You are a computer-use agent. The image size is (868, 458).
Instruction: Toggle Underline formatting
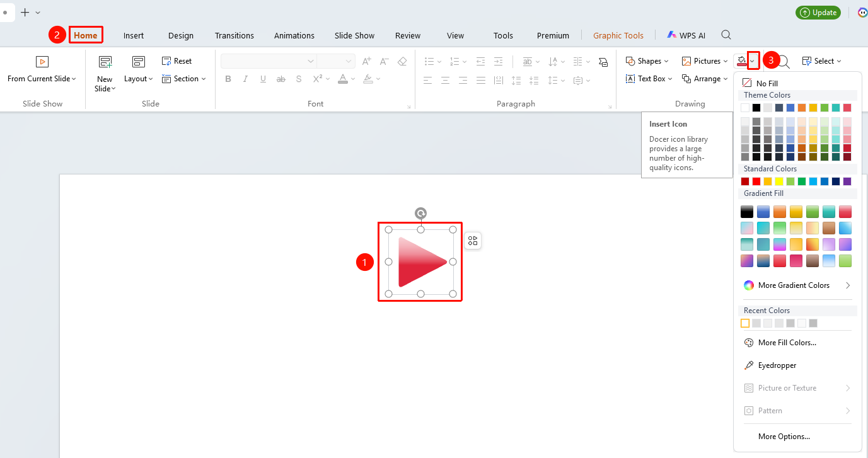[x=263, y=79]
